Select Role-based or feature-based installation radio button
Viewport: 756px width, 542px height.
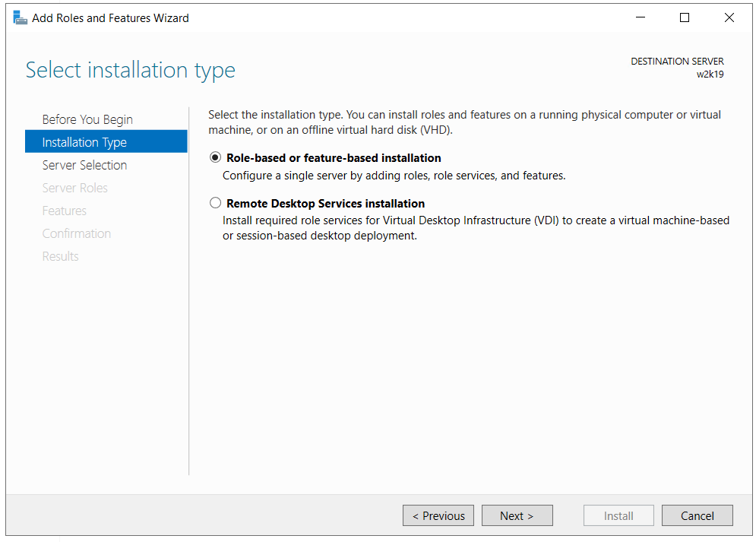click(216, 158)
